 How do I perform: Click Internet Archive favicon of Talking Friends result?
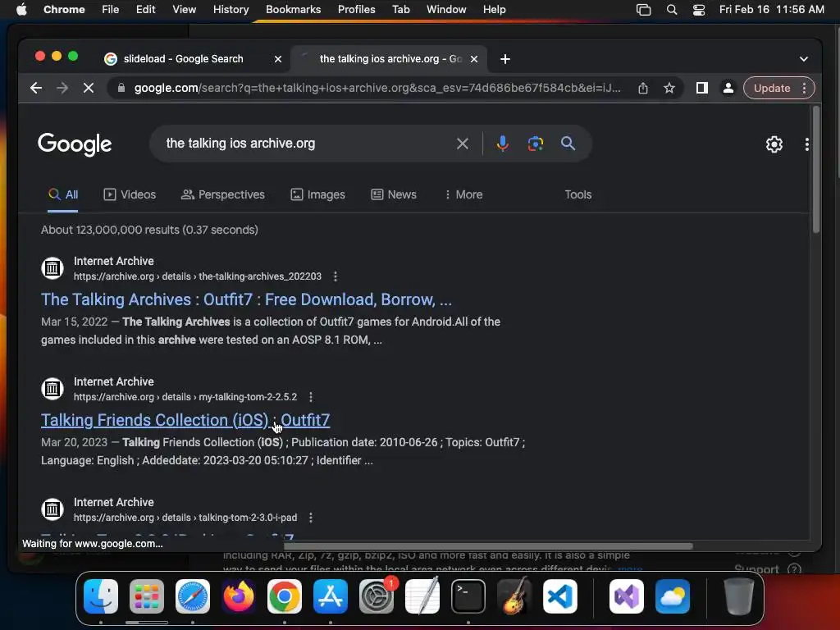(52, 388)
